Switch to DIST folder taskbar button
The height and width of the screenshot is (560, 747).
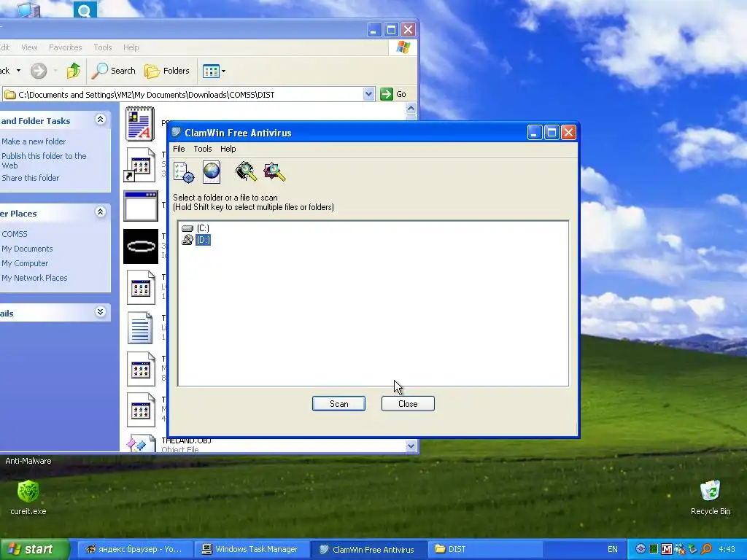click(484, 549)
